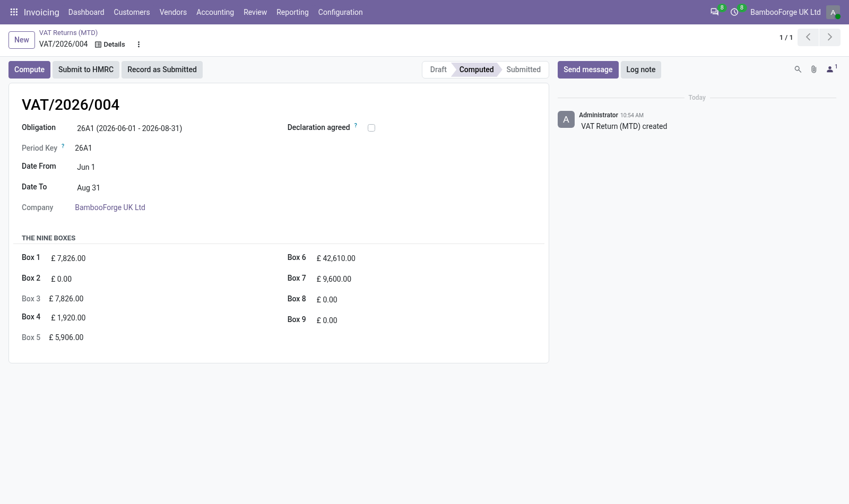849x504 pixels.
Task: Open the Details button beside VAT/2026/004
Action: (110, 45)
